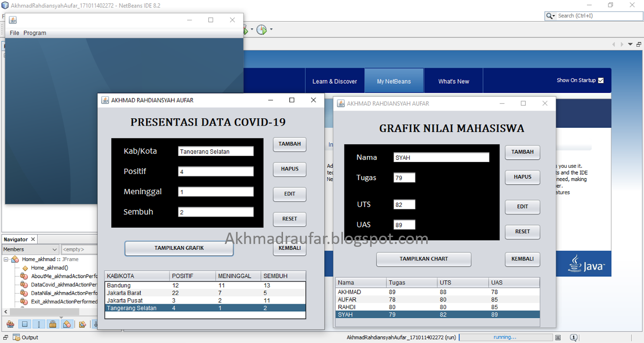Click DataNilai_akhmadActionPerformed in the Navigator

[64, 293]
